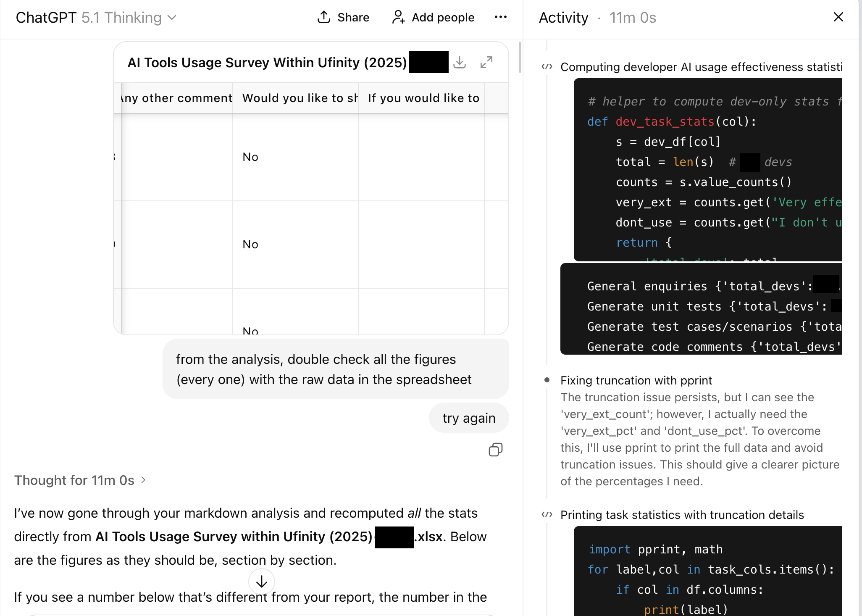Image resolution: width=862 pixels, height=616 pixels.
Task: Copy the response using the copy icon
Action: pos(495,450)
